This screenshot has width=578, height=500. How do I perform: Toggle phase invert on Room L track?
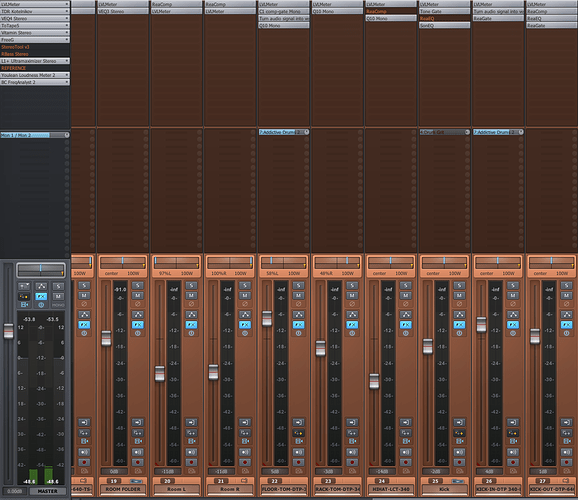click(191, 304)
